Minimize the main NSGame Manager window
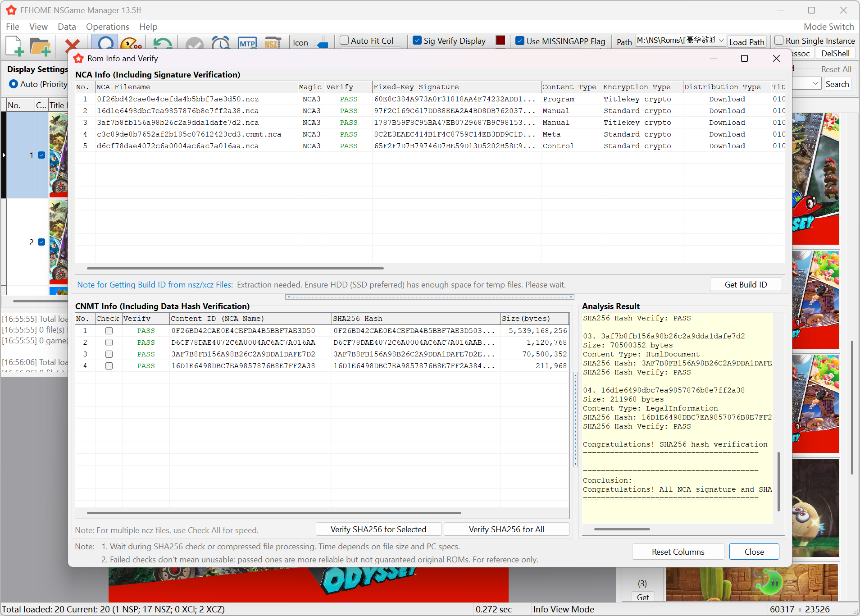The width and height of the screenshot is (860, 616). 780,10
